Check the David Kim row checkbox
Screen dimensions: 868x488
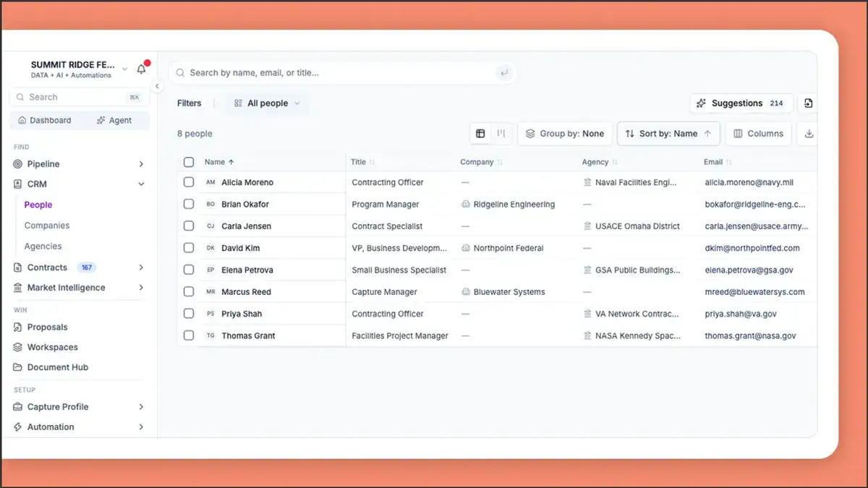[x=189, y=247]
